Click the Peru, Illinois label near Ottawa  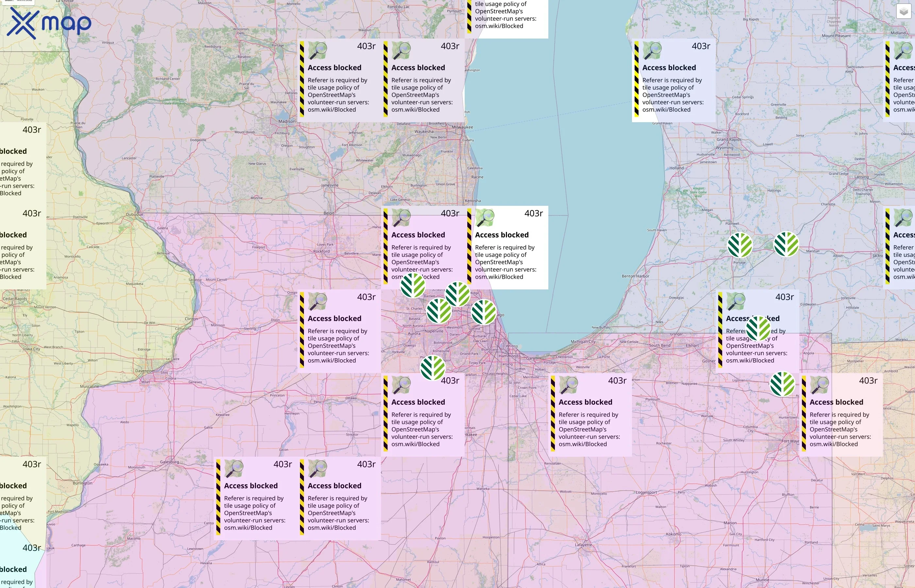click(317, 402)
